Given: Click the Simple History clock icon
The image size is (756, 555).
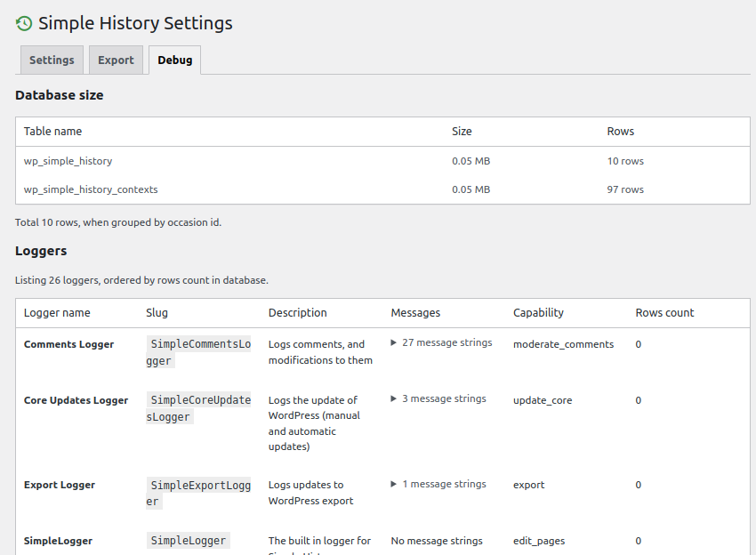Looking at the screenshot, I should point(24,23).
